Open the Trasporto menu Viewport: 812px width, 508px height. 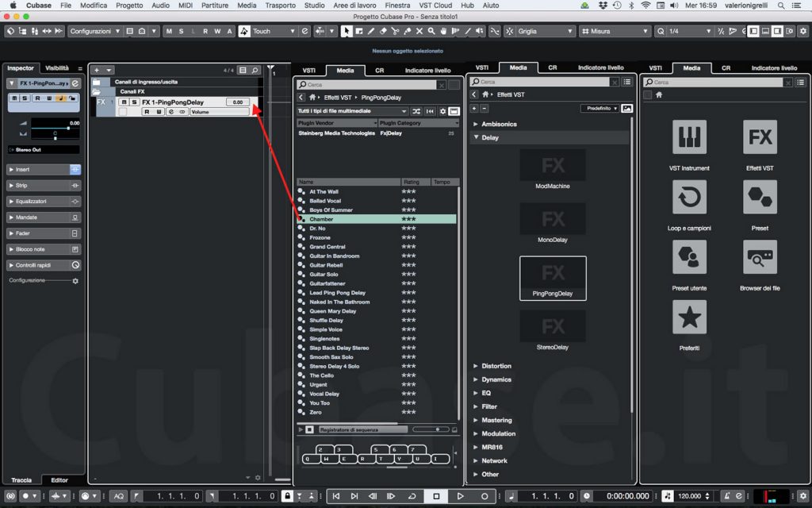pos(280,6)
